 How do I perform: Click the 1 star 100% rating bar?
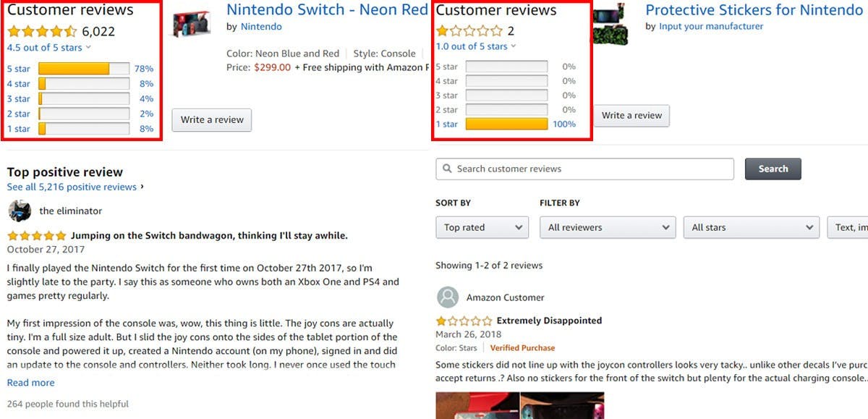[506, 124]
